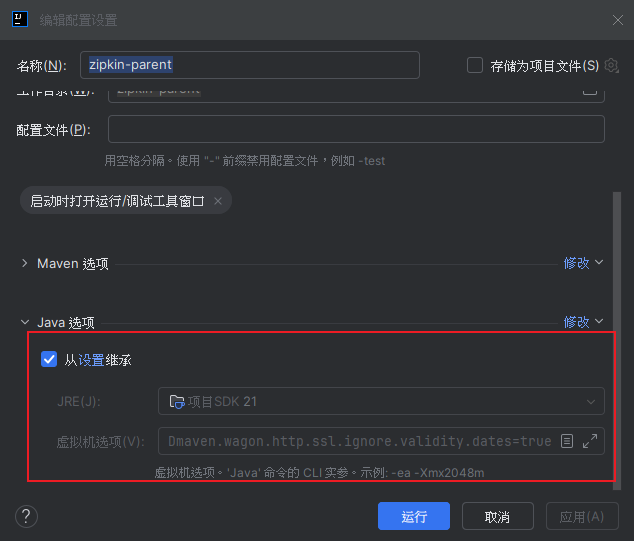Screen dimensions: 634x541
Task: Open 修改 dropdown for Java 选项
Action: click(x=583, y=322)
